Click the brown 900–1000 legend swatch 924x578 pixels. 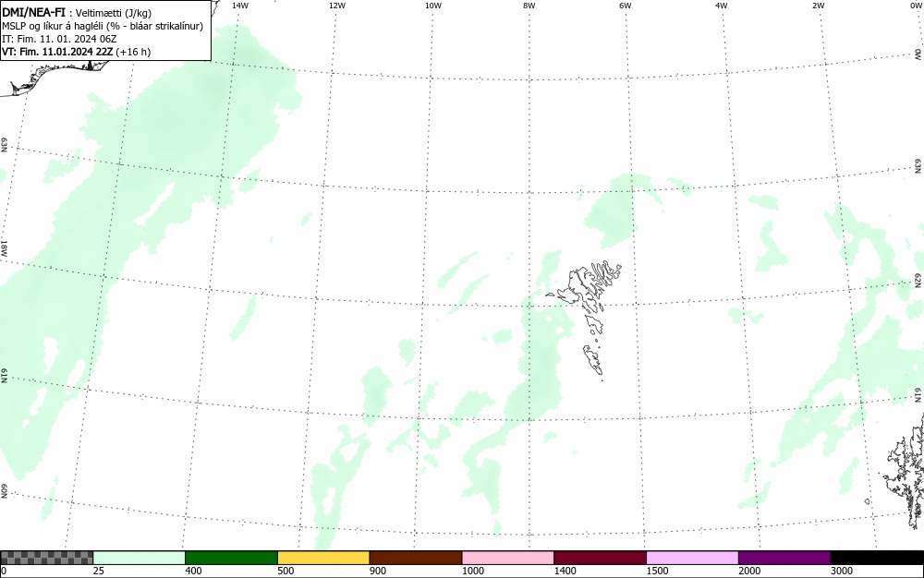tap(416, 558)
